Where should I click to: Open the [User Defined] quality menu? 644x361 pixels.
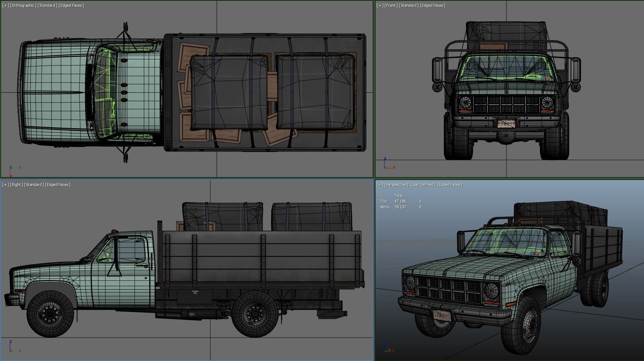[422, 185]
